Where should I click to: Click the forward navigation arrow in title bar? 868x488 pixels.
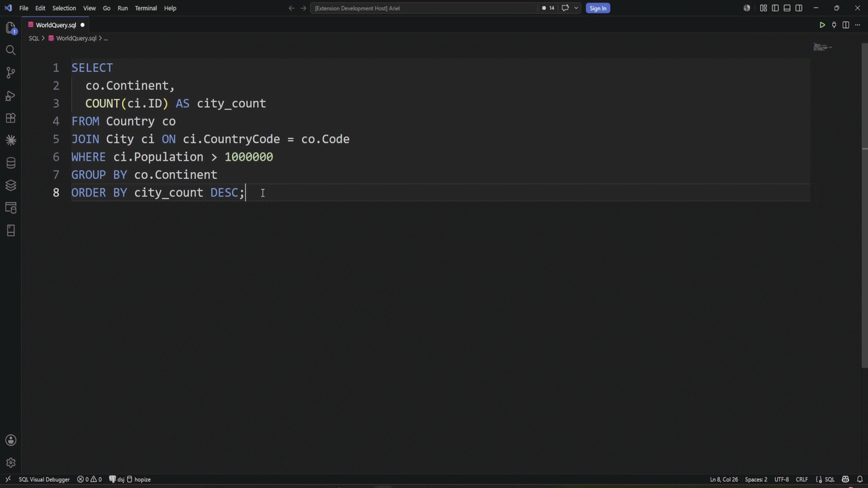point(302,8)
